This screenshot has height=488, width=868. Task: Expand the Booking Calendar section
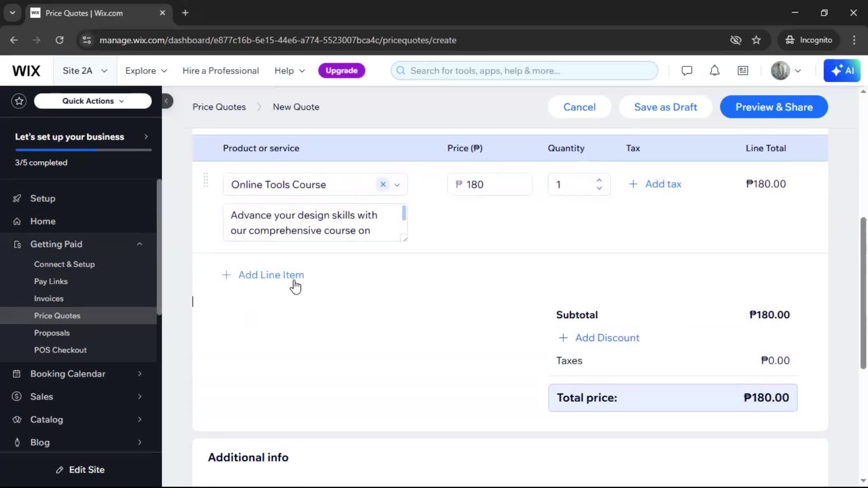tap(140, 374)
